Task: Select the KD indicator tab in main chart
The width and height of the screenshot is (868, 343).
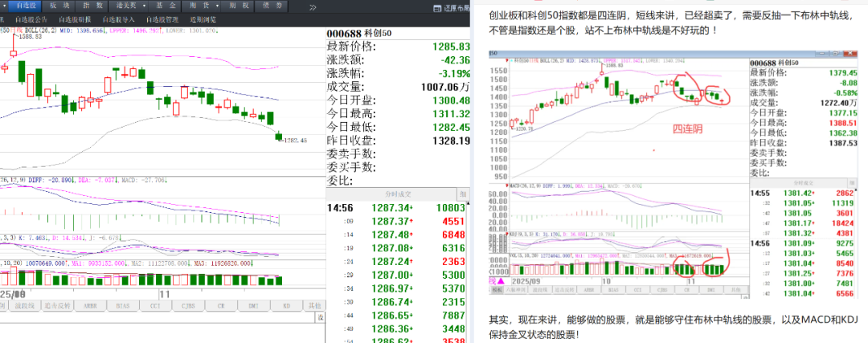Action: [x=287, y=305]
